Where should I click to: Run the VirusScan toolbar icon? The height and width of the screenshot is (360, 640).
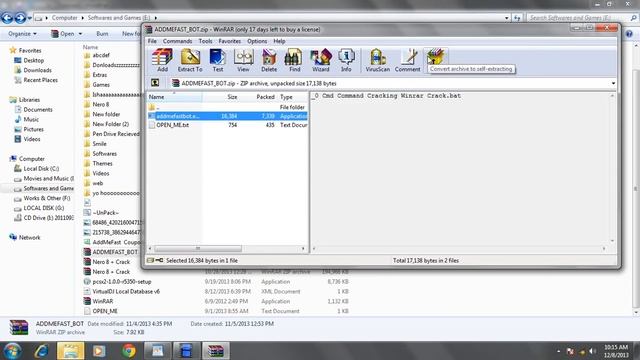(378, 60)
